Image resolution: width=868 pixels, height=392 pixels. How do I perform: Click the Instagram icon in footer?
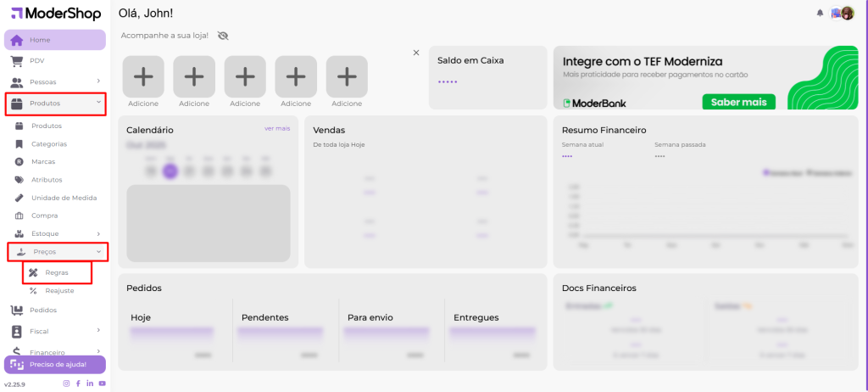[x=67, y=384]
